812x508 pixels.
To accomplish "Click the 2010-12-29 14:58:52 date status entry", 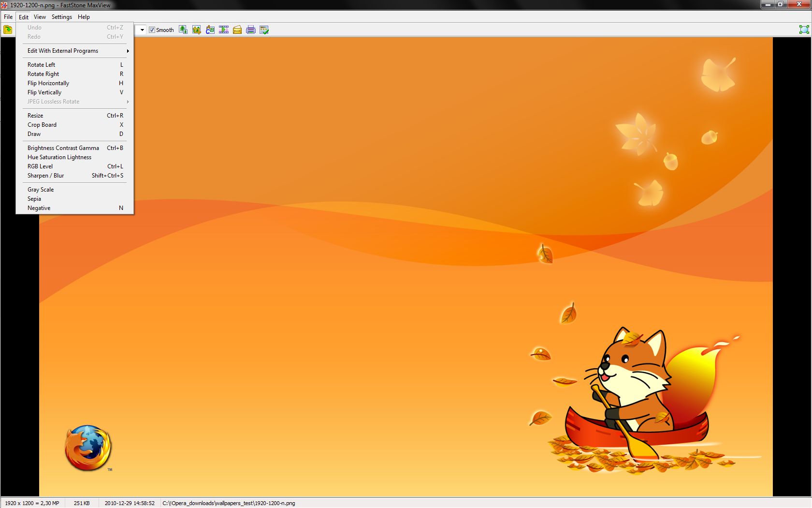I will pos(130,503).
